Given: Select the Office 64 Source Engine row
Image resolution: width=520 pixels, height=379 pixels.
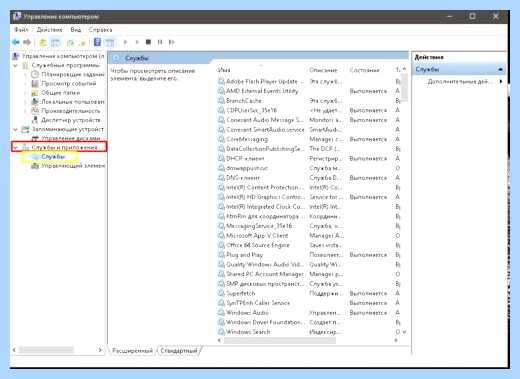Looking at the screenshot, I should 309,245.
